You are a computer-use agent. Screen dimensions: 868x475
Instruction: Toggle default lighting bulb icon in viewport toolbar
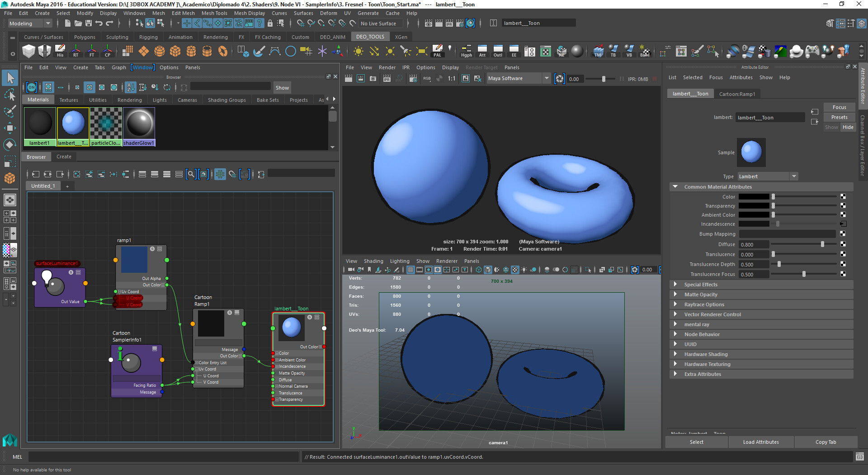click(524, 270)
